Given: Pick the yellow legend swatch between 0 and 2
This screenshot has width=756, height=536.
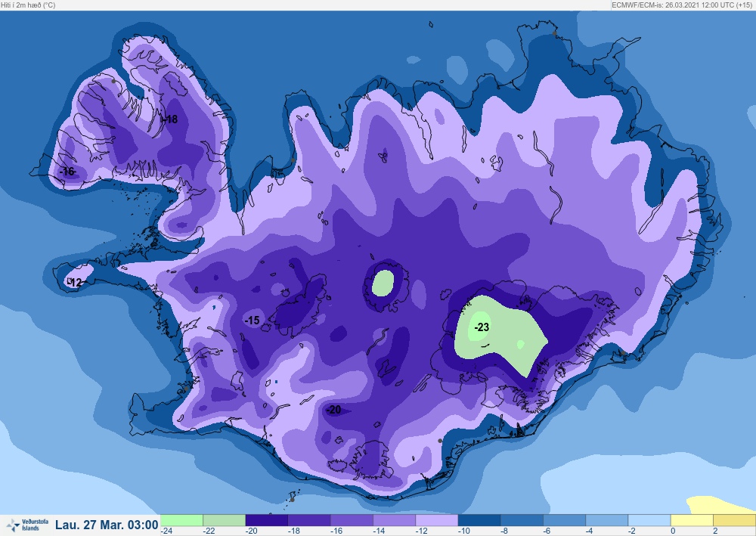Looking at the screenshot, I should point(692,520).
